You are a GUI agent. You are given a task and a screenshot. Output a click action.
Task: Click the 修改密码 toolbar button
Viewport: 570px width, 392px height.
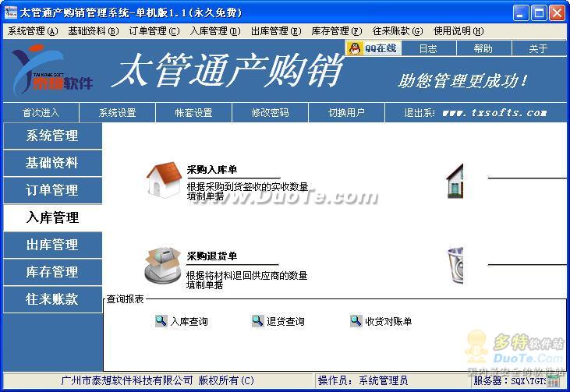click(270, 113)
